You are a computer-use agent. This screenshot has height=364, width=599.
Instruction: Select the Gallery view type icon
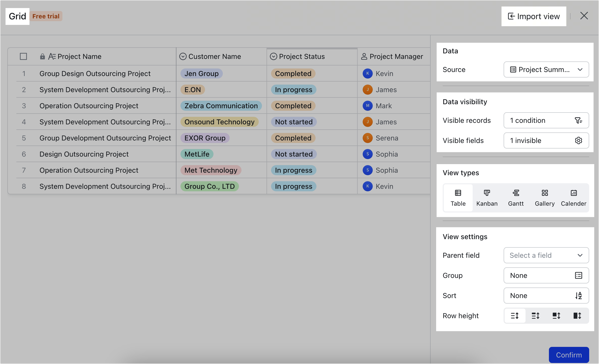(544, 198)
